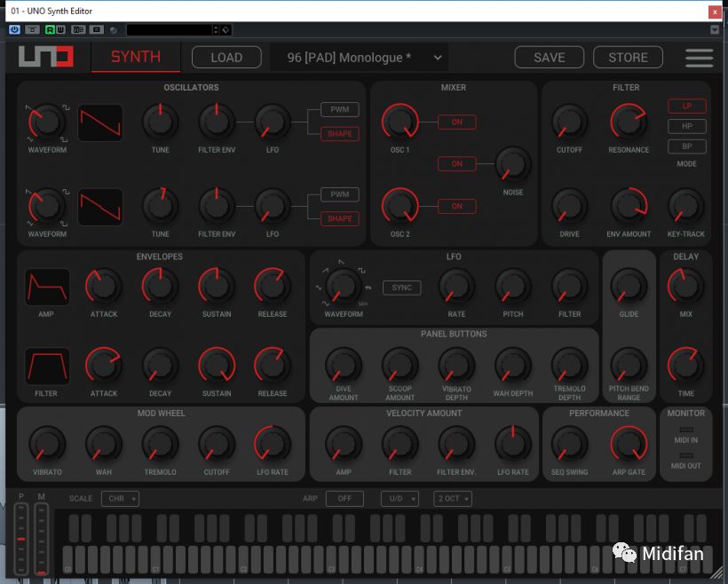Click the KEY-TRACK knob
This screenshot has height=584, width=728.
[x=686, y=207]
